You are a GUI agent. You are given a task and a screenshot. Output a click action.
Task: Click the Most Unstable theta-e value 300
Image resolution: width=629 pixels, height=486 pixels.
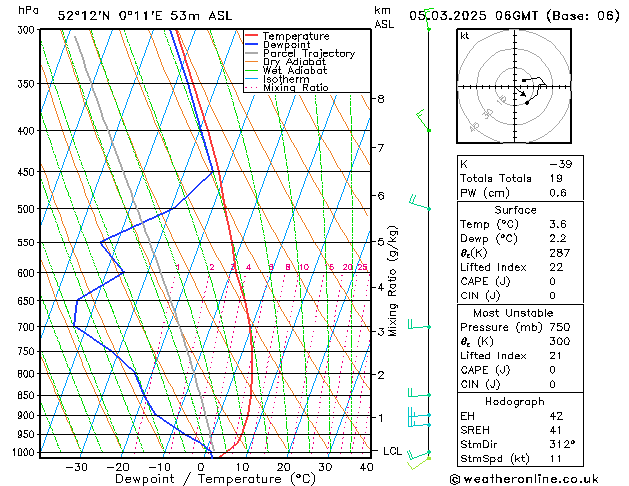[x=560, y=341]
